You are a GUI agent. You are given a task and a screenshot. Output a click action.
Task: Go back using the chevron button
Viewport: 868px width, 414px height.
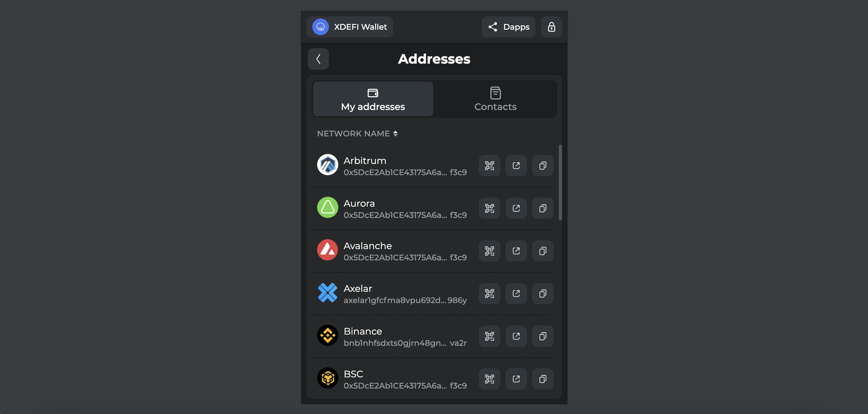tap(318, 59)
